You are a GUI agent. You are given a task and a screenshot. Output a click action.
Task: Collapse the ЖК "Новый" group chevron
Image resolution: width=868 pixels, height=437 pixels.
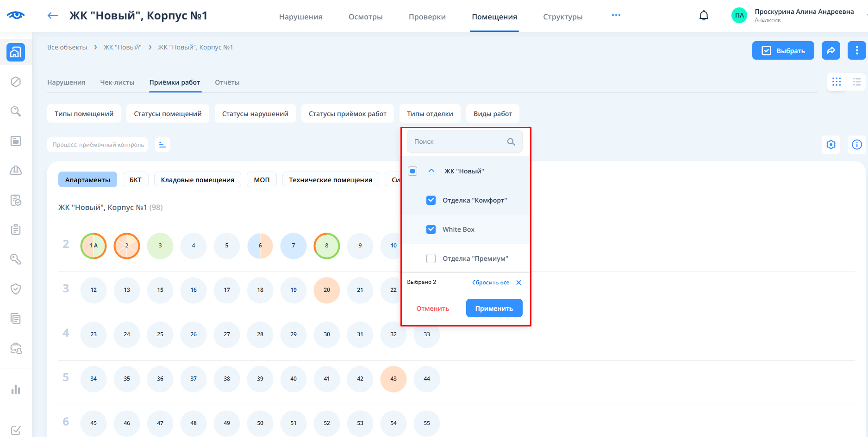(x=431, y=171)
